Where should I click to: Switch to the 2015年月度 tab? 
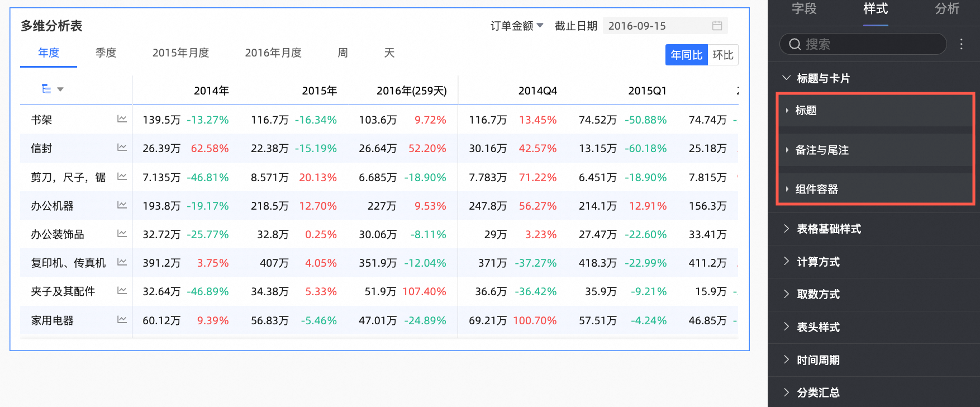coord(180,53)
